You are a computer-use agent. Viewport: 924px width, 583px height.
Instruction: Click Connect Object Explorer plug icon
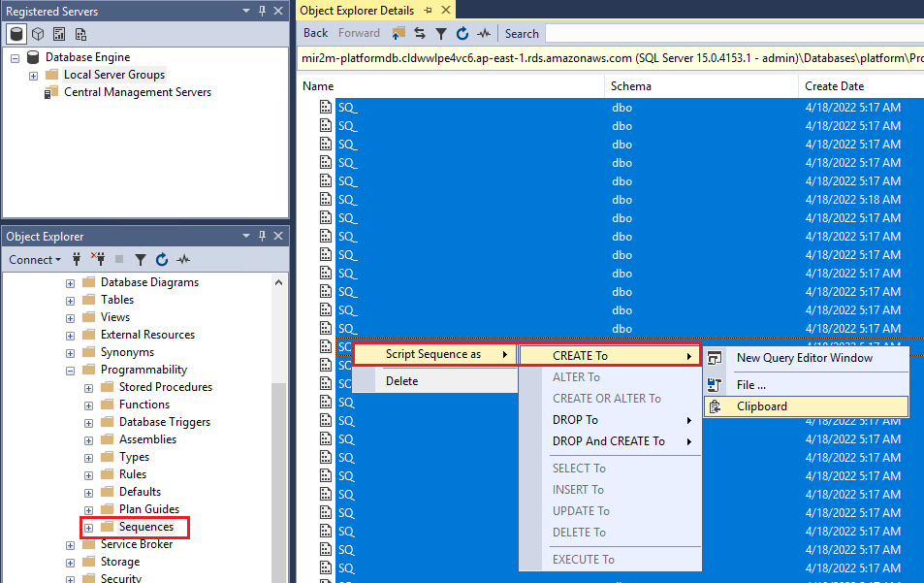(77, 259)
